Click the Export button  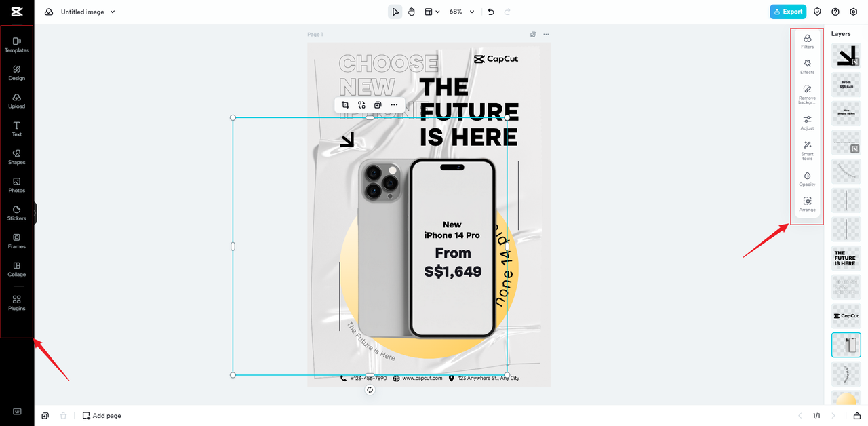(788, 12)
